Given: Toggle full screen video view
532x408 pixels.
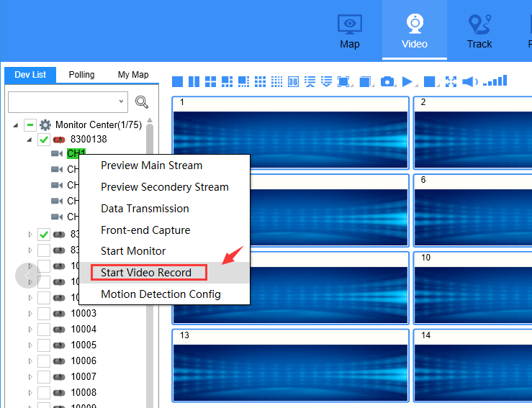Looking at the screenshot, I should click(x=451, y=82).
